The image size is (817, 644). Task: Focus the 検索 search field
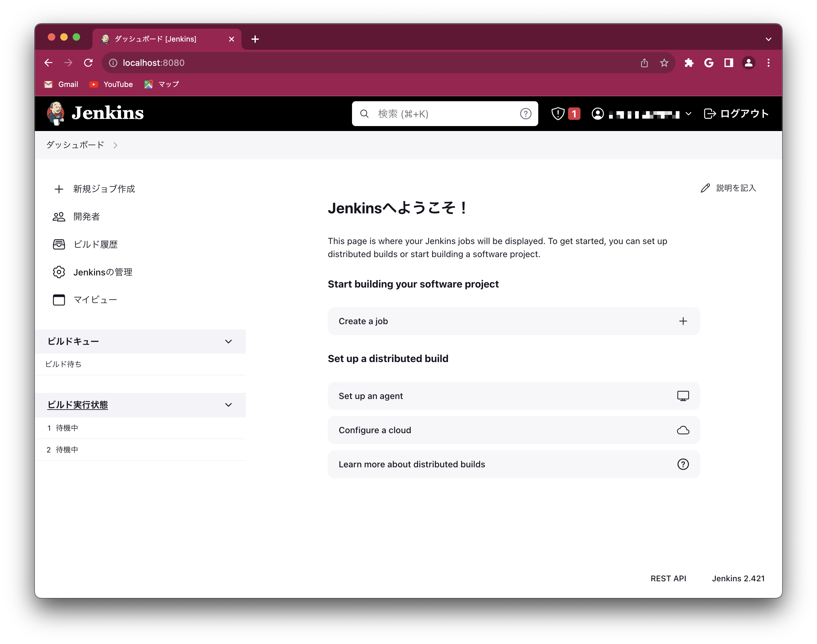(445, 114)
